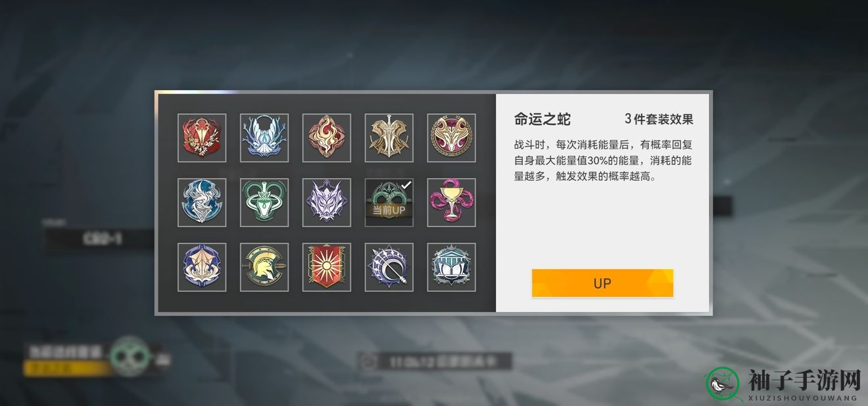Select the red sun banner emblem
This screenshot has width=868, height=406.
tap(327, 267)
